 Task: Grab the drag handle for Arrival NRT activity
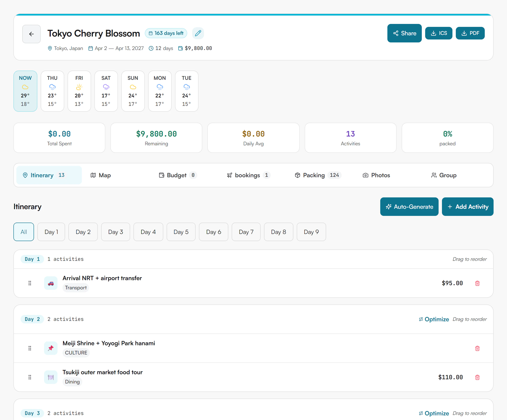point(30,283)
